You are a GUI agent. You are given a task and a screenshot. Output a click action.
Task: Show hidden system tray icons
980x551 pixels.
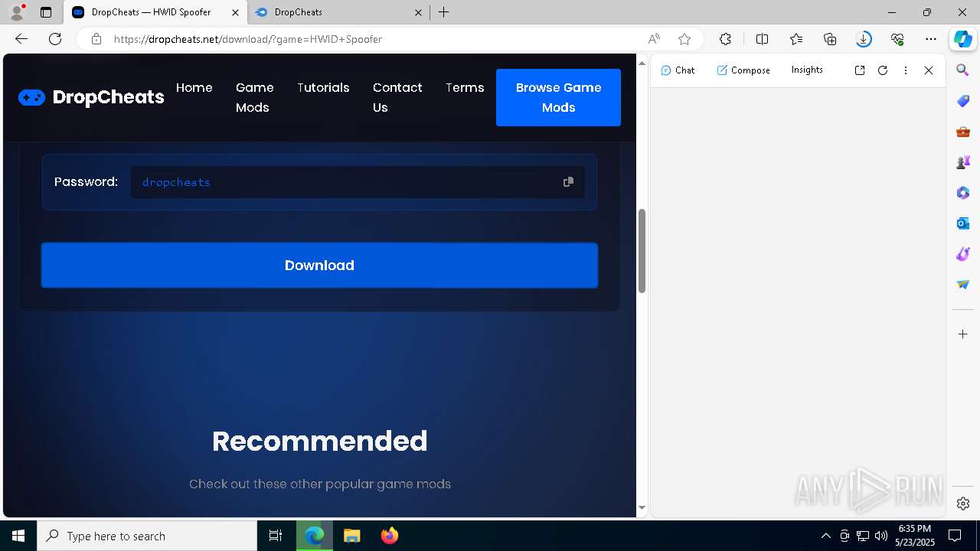coord(825,536)
